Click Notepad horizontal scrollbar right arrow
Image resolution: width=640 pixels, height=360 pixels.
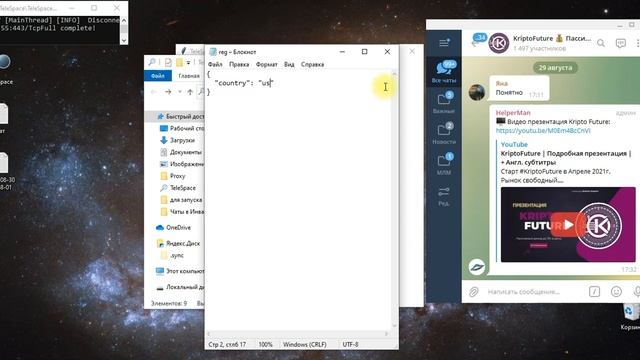(387, 334)
